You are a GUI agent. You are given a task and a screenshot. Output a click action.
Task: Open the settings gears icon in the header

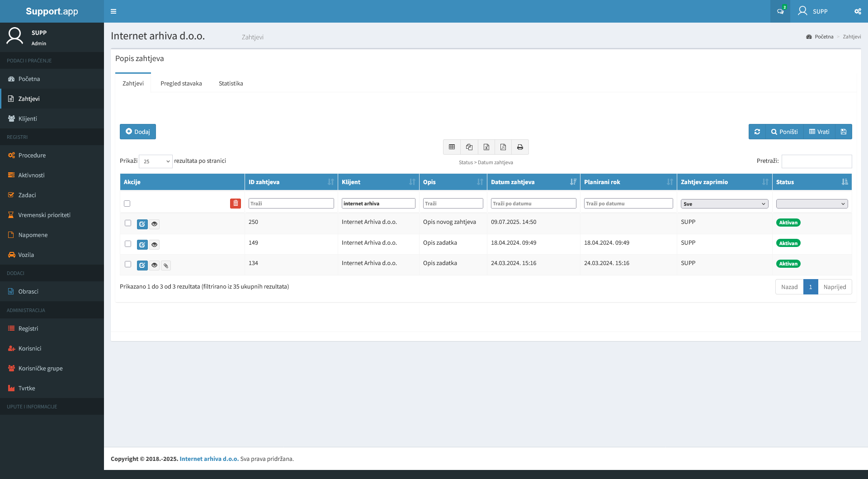click(858, 11)
